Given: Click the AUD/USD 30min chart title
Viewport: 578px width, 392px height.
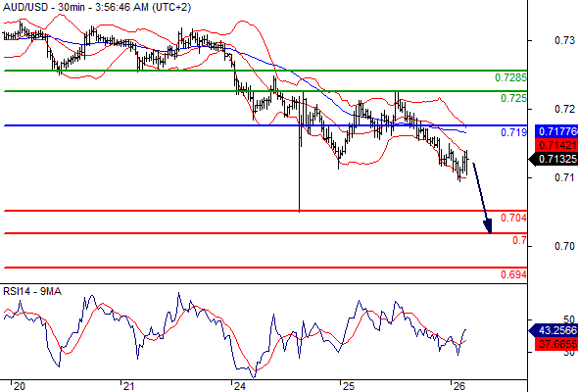Looking at the screenshot, I should 97,7.
